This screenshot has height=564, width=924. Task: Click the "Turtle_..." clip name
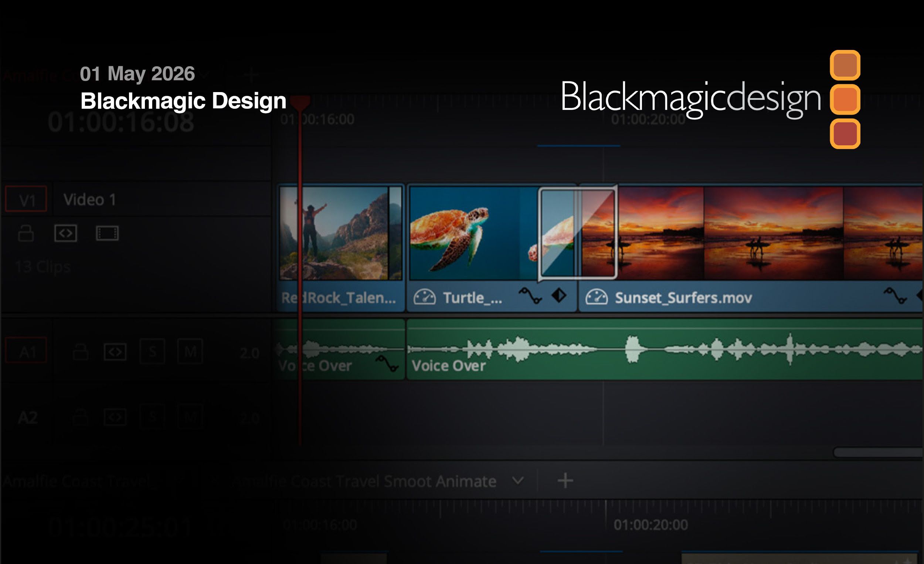472,298
